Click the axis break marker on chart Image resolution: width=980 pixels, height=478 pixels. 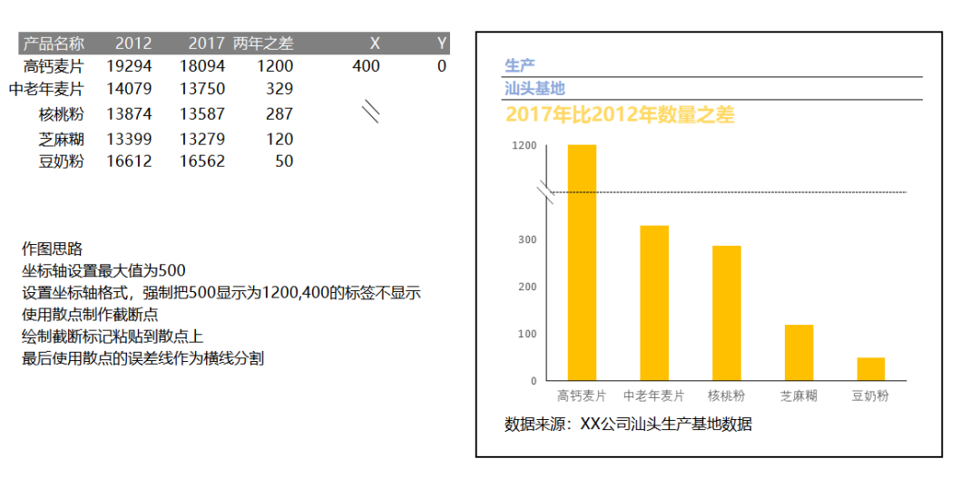click(x=547, y=191)
